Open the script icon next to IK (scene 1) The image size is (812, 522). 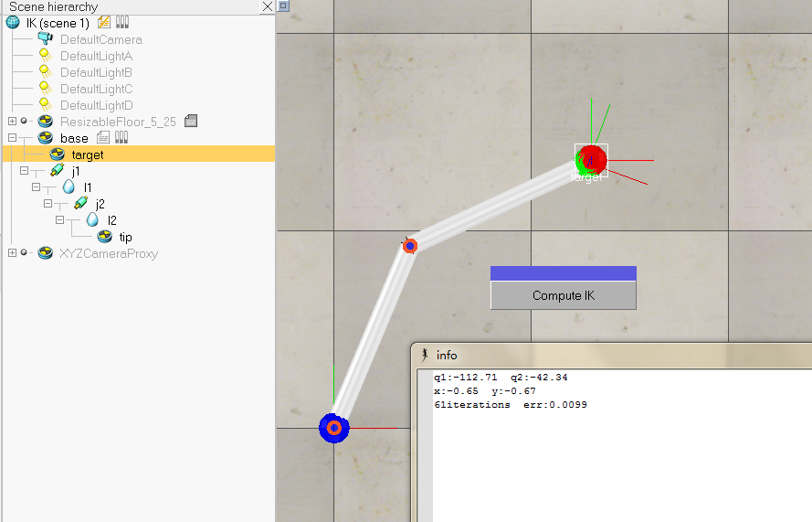(103, 22)
